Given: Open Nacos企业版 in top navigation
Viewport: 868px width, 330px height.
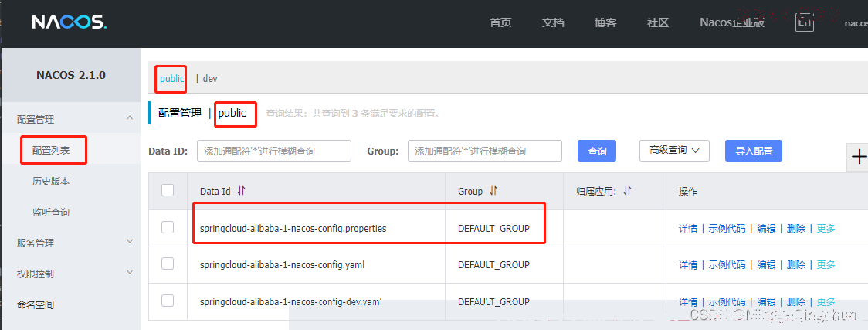Looking at the screenshot, I should tap(732, 22).
